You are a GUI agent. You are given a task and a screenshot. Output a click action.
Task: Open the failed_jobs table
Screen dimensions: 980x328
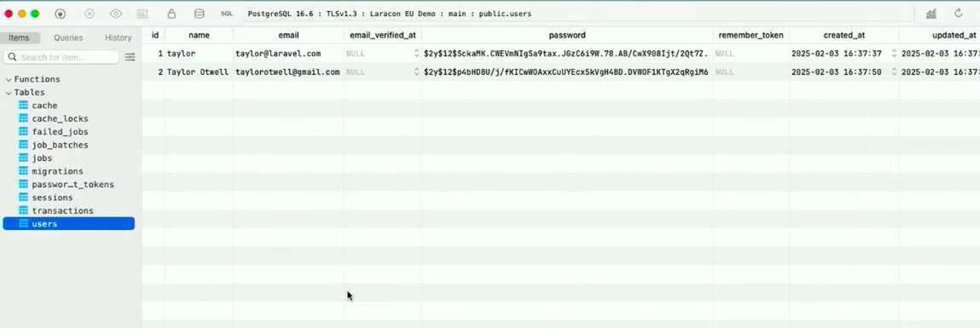pos(60,132)
